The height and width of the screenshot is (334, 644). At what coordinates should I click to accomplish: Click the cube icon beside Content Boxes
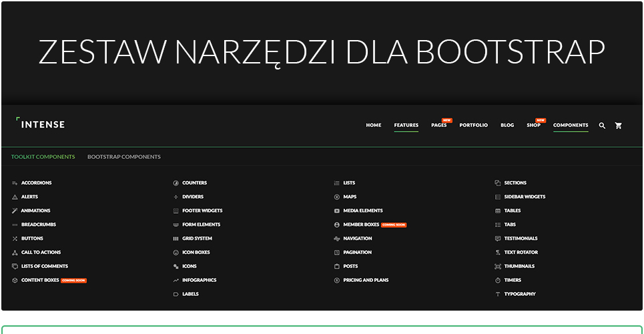15,281
